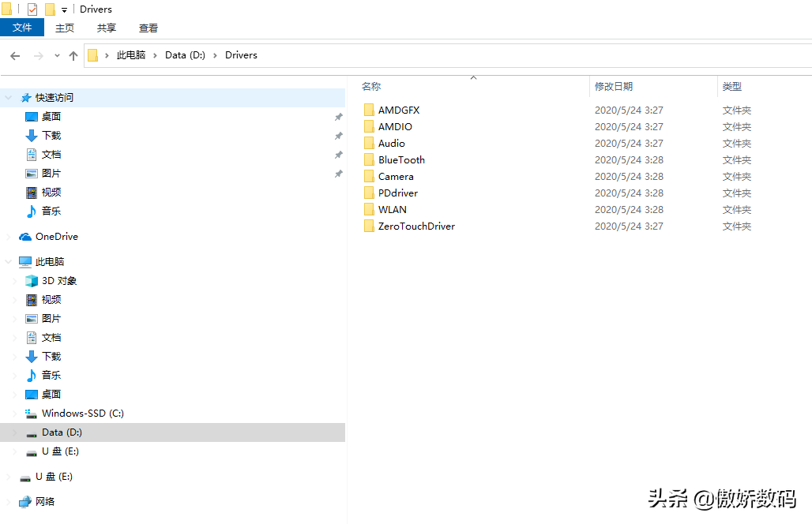Select the AMDGFX folder icon

pos(369,110)
